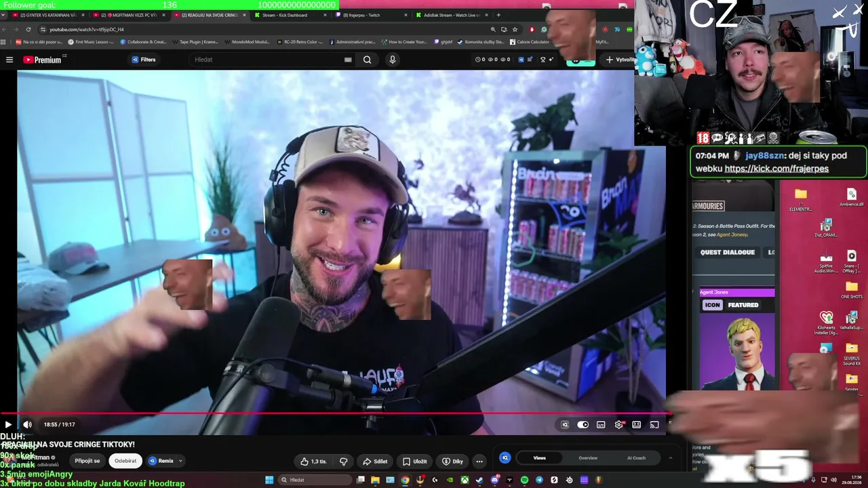The height and width of the screenshot is (488, 868).
Task: Open vidIQ Filters
Action: (144, 60)
